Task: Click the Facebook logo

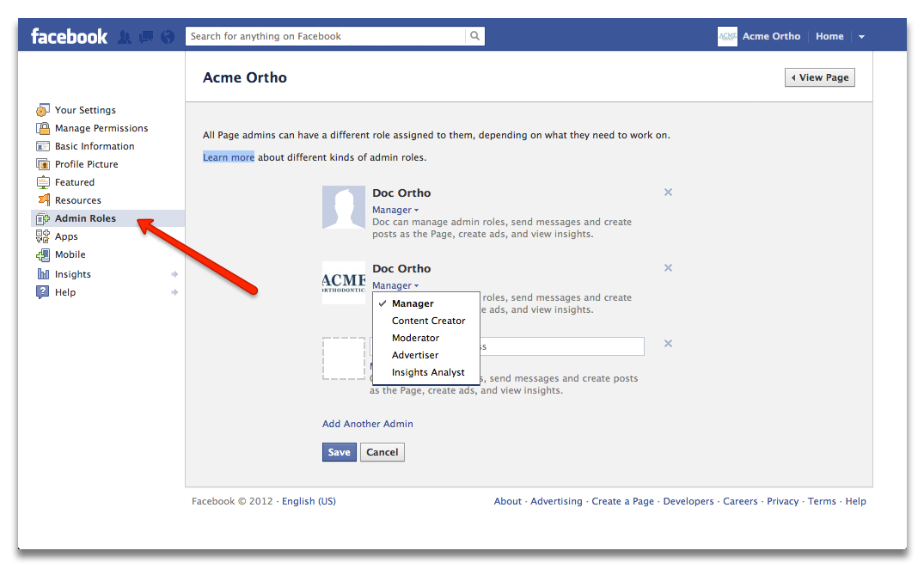Action: 69,36
